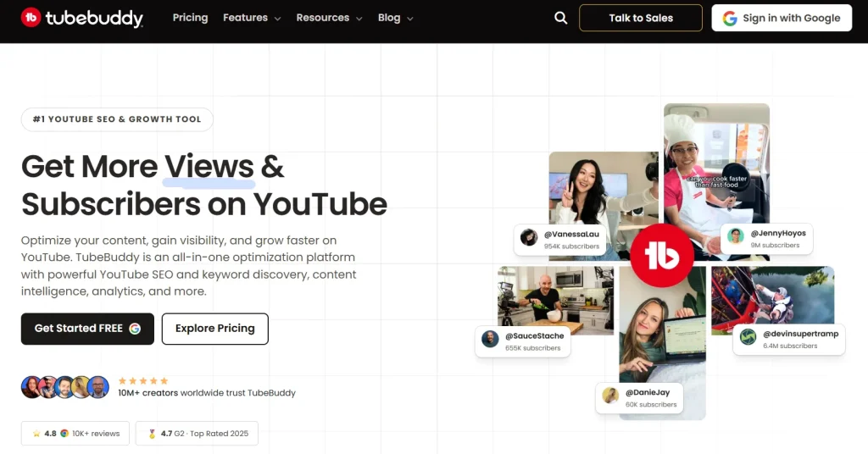Click the large red TubeBuddy circle emblem
The width and height of the screenshot is (868, 454).
point(661,255)
